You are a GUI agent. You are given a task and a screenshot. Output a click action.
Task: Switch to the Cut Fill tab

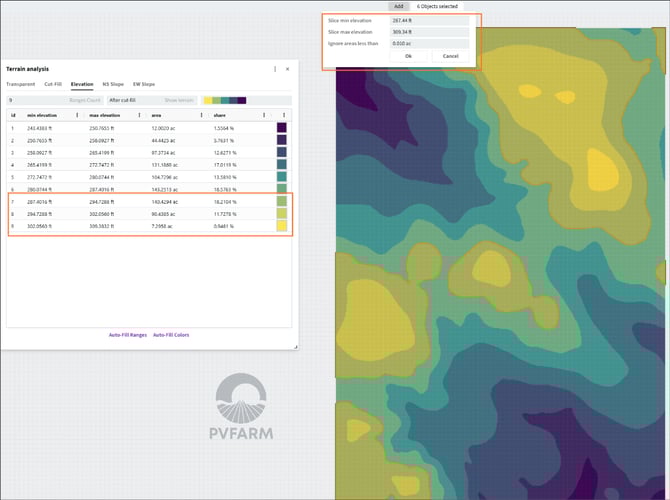53,84
